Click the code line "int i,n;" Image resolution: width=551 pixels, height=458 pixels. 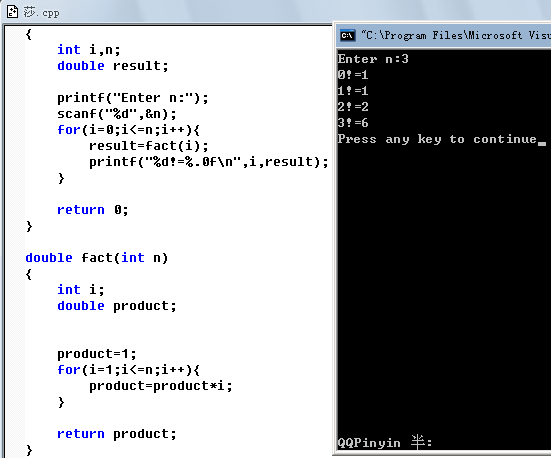[x=89, y=50]
